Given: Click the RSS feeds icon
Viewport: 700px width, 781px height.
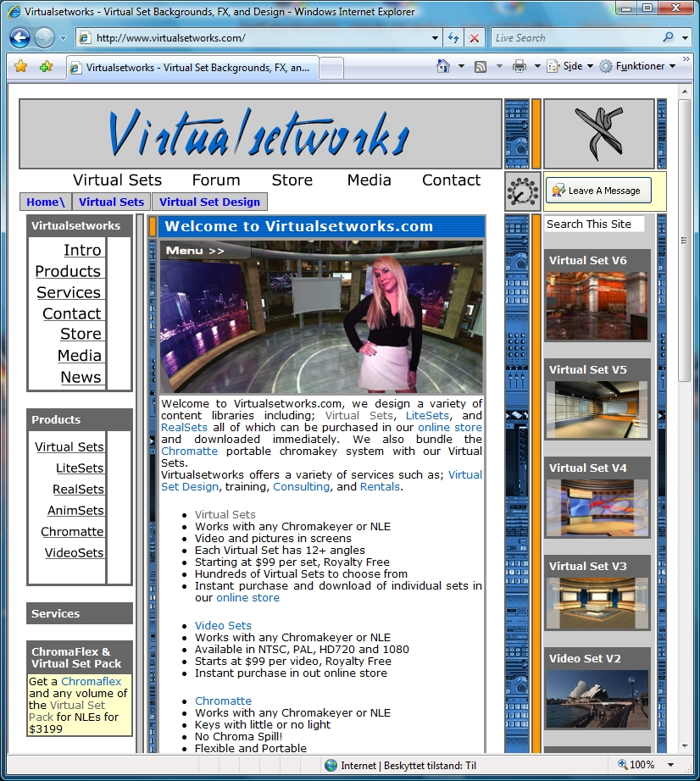Looking at the screenshot, I should (481, 66).
